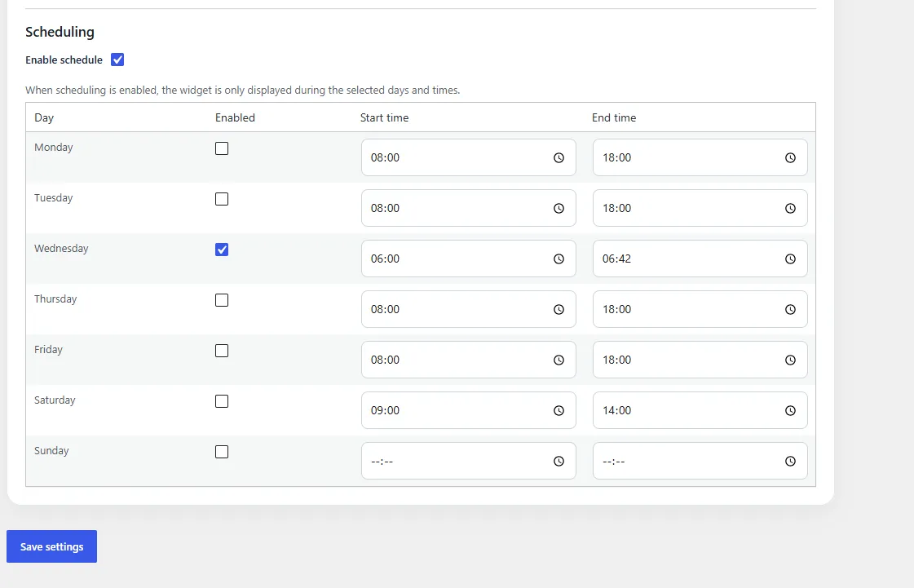Uncheck the Enable schedule checkbox
Image resolution: width=914 pixels, height=588 pixels.
[x=117, y=60]
